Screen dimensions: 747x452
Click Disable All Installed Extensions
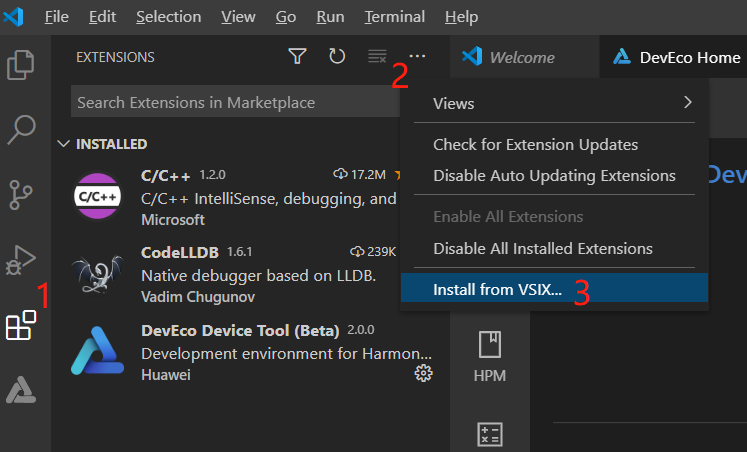pyautogui.click(x=542, y=248)
